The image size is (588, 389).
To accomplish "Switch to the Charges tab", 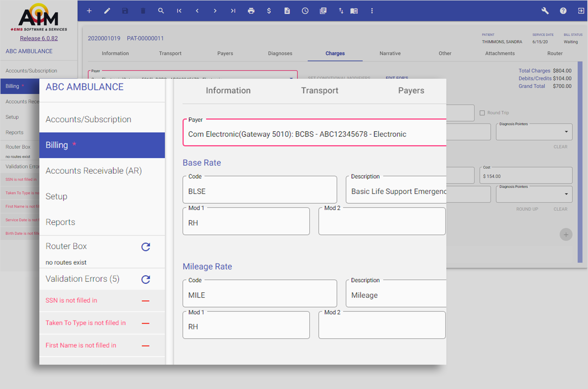I will pos(335,53).
